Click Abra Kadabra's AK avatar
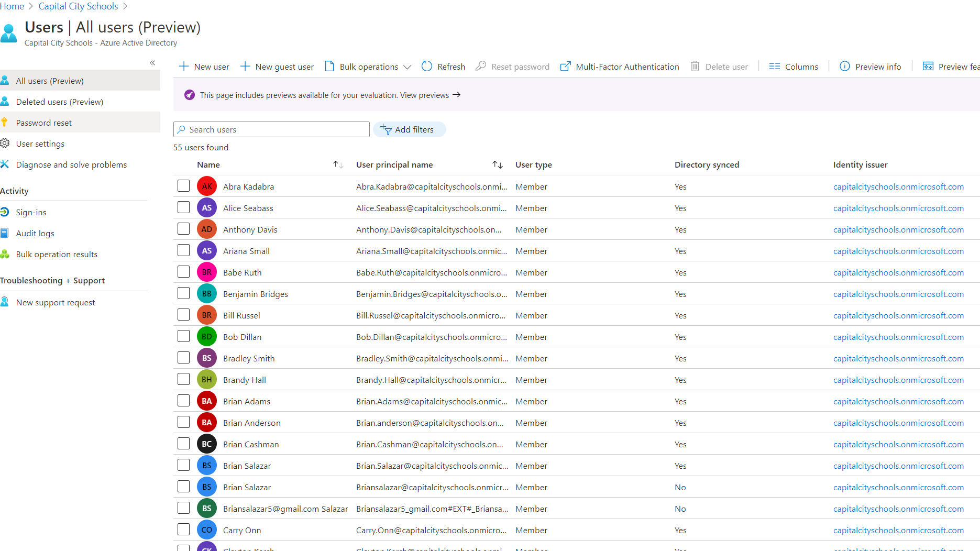Screen dimensions: 980x551 click(207, 186)
